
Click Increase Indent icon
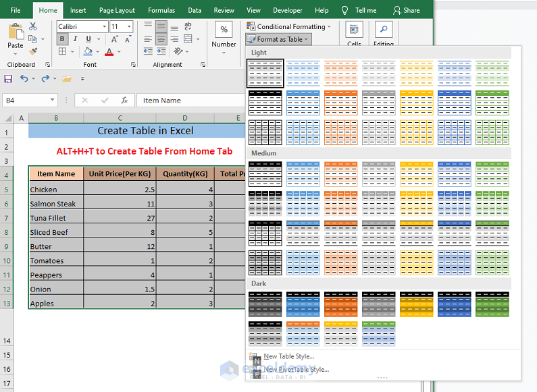(161, 51)
